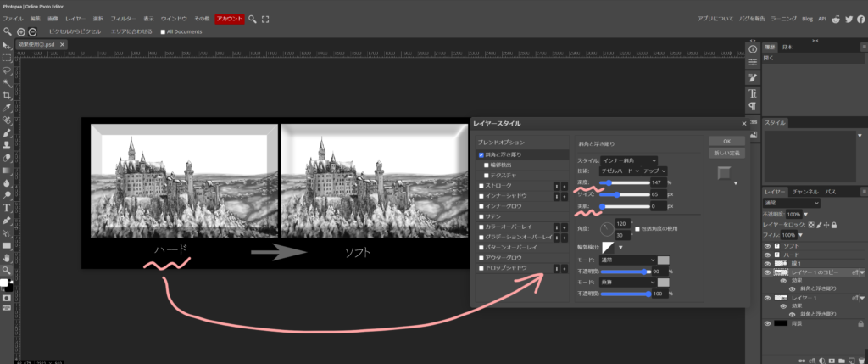The width and height of the screenshot is (868, 364).
Task: Click the fullscreen icon in menu bar
Action: pyautogui.click(x=265, y=18)
